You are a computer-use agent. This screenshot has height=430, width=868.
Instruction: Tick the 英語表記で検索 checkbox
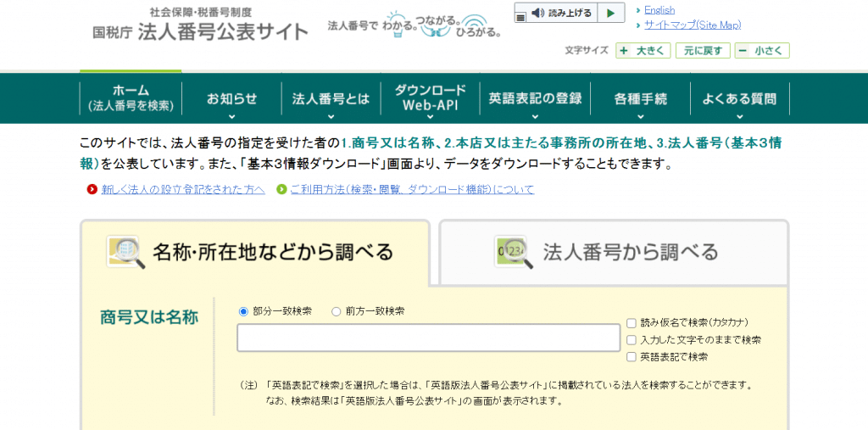click(632, 357)
